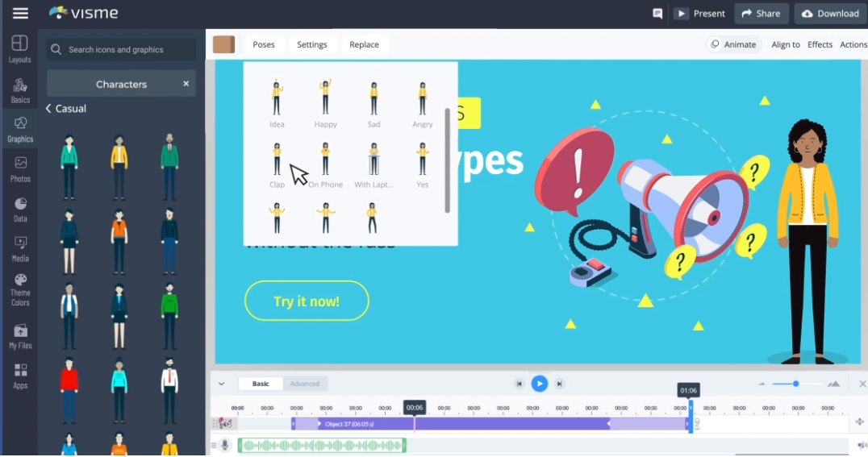Open the Replace menu
868x457 pixels.
coord(365,44)
